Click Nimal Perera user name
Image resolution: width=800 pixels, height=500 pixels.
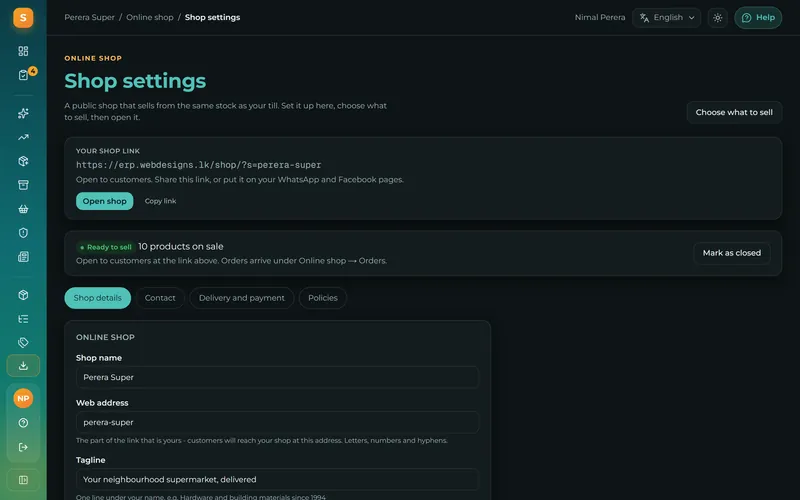(599, 17)
